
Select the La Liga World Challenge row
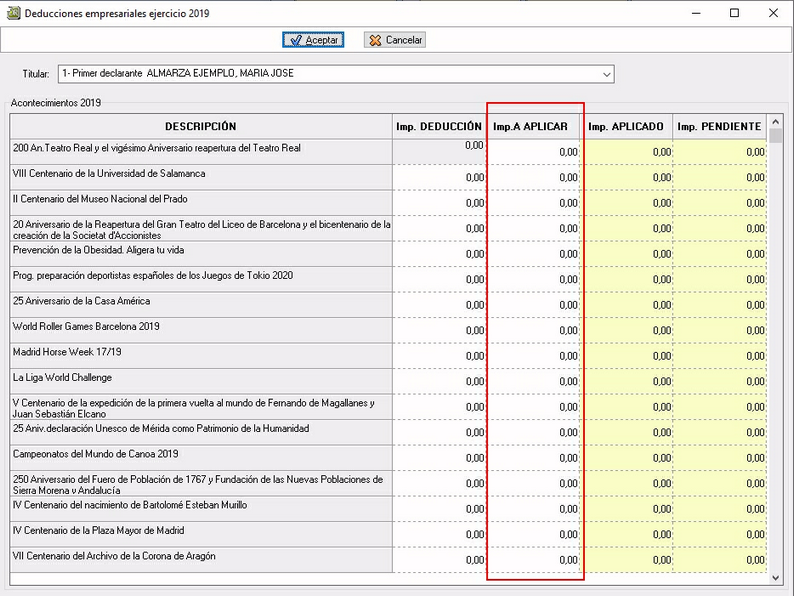(x=201, y=381)
